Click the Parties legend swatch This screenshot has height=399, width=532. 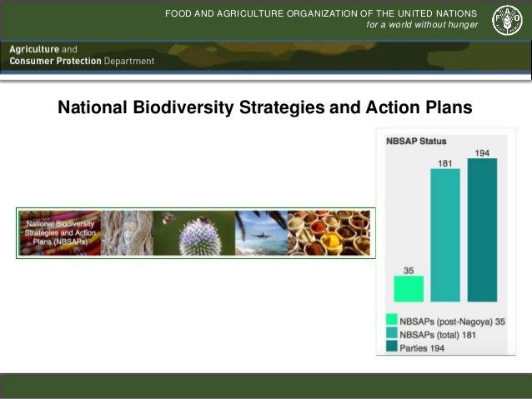click(x=392, y=346)
